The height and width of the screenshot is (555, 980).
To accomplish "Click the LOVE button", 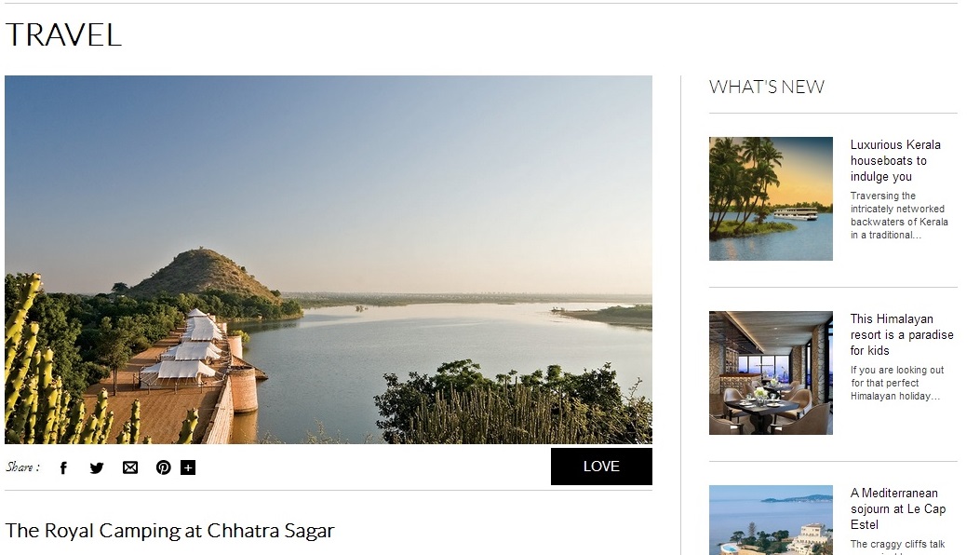I will [x=601, y=467].
